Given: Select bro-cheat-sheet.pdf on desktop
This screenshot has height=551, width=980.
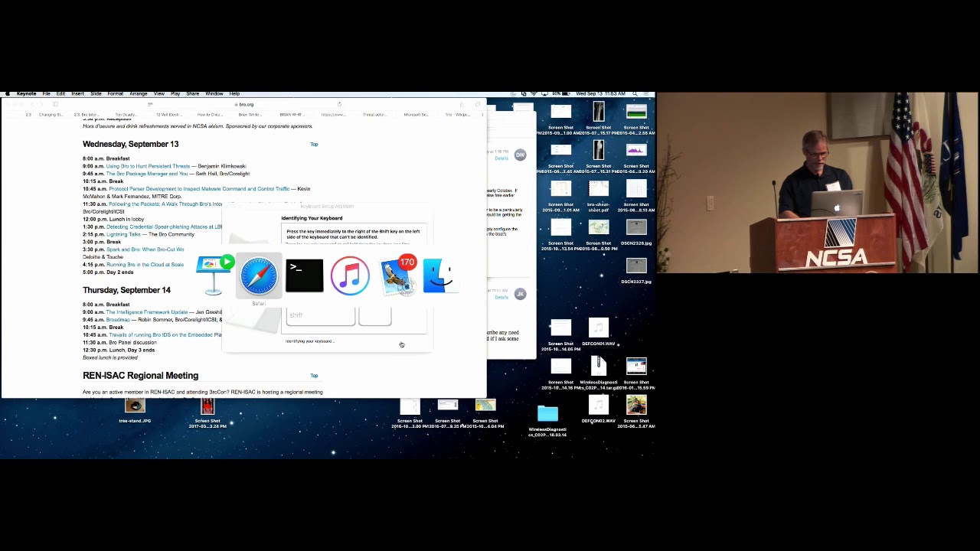Looking at the screenshot, I should pyautogui.click(x=599, y=196).
